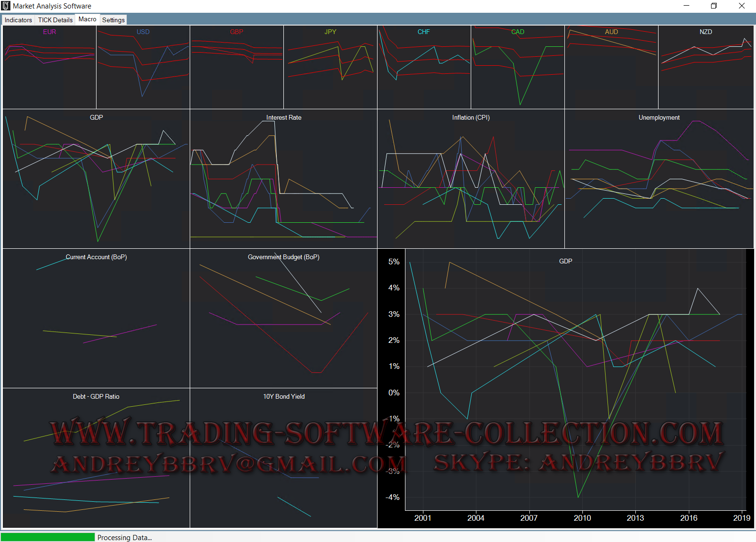Click the Market Analysis Software title icon
The height and width of the screenshot is (542, 756).
pyautogui.click(x=6, y=6)
